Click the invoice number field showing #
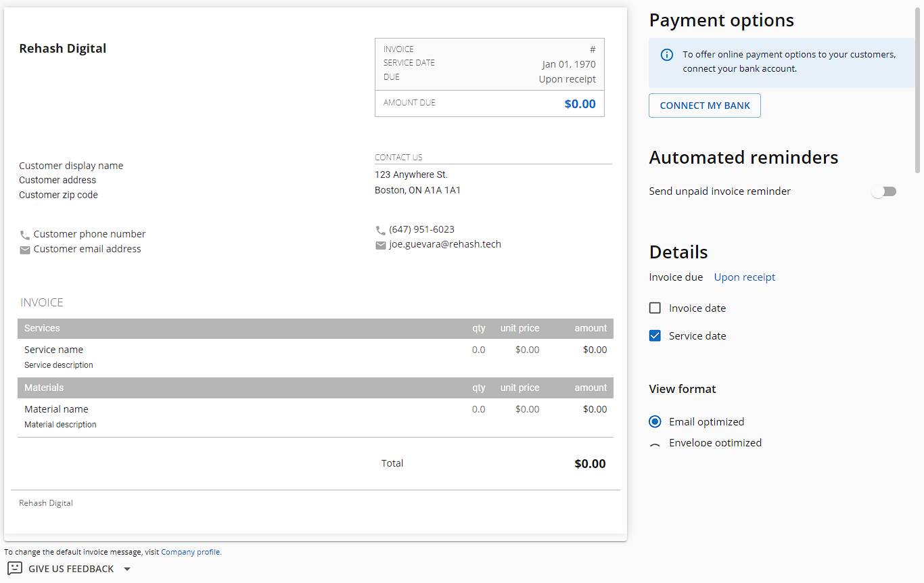The width and height of the screenshot is (924, 583). (x=593, y=49)
